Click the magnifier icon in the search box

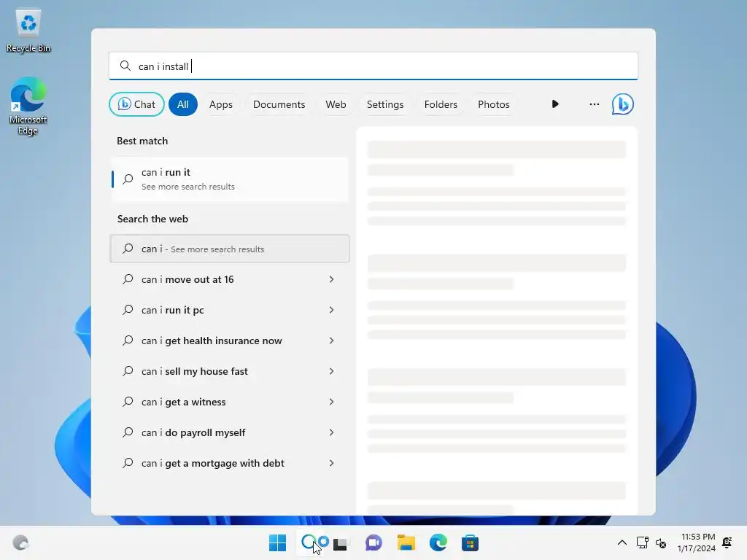125,66
